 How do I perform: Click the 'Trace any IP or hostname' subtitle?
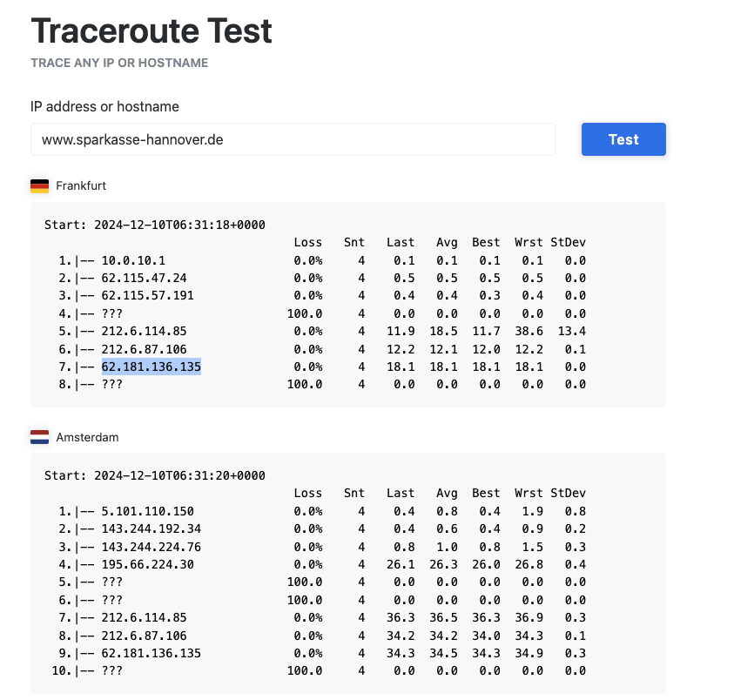click(x=119, y=63)
